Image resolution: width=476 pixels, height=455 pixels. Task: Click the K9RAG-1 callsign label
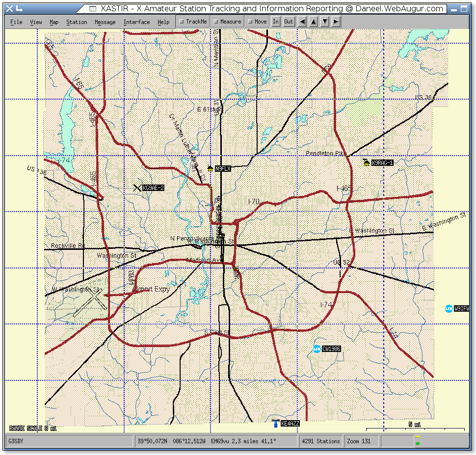[x=382, y=163]
